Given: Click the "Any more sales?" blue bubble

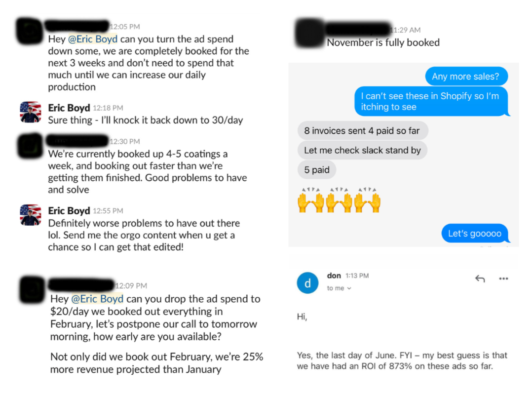Looking at the screenshot, I should pyautogui.click(x=465, y=76).
